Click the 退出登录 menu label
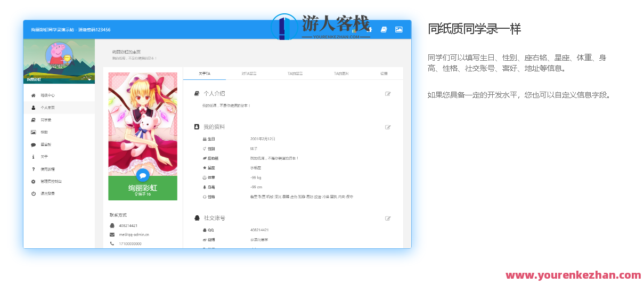The width and height of the screenshot is (644, 284). coord(48,193)
